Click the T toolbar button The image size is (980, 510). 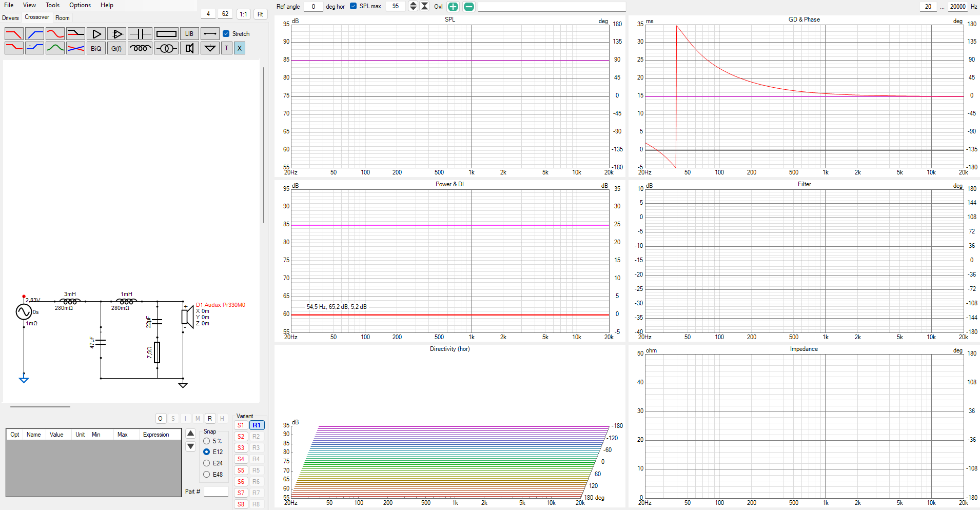pyautogui.click(x=226, y=48)
